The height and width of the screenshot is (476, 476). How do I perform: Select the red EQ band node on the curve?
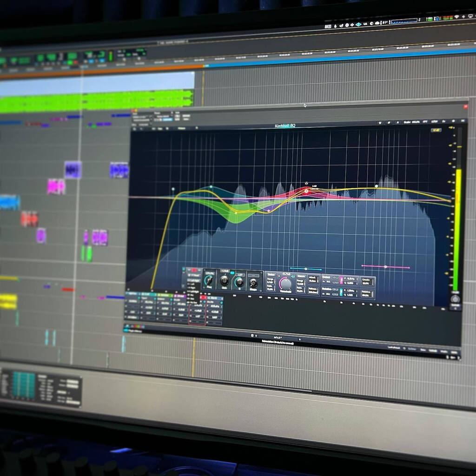point(306,191)
